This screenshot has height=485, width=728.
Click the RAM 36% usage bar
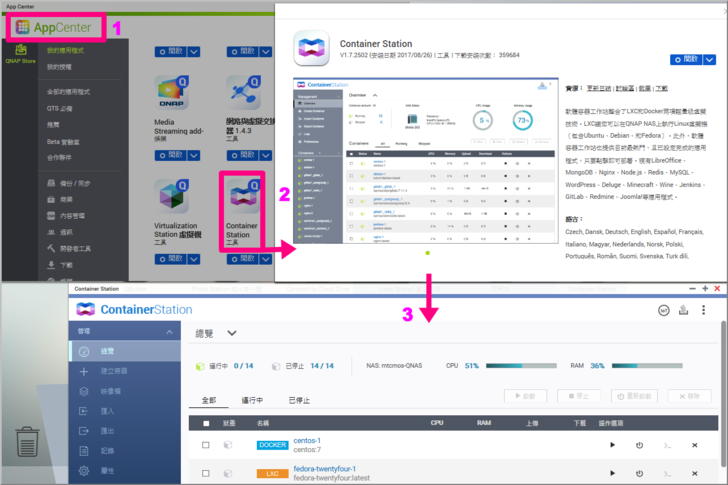647,366
